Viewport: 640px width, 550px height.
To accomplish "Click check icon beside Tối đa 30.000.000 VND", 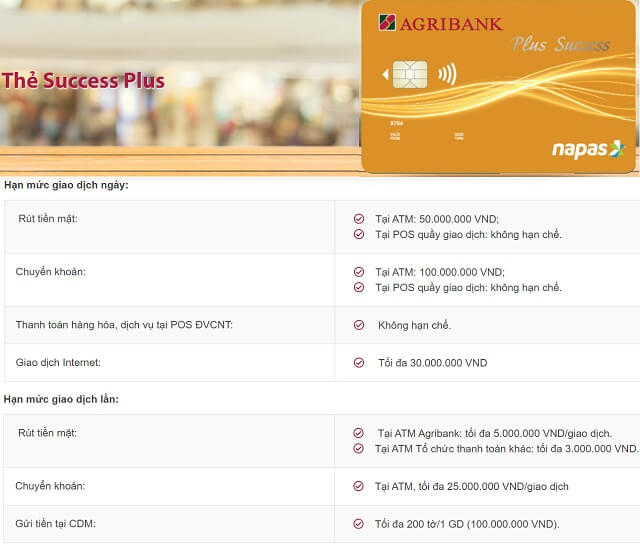I will click(359, 362).
